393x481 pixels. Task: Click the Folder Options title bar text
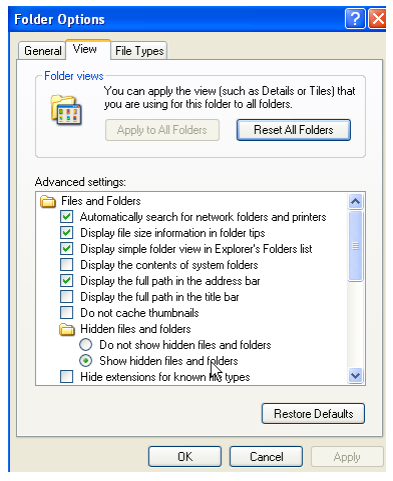pos(59,19)
